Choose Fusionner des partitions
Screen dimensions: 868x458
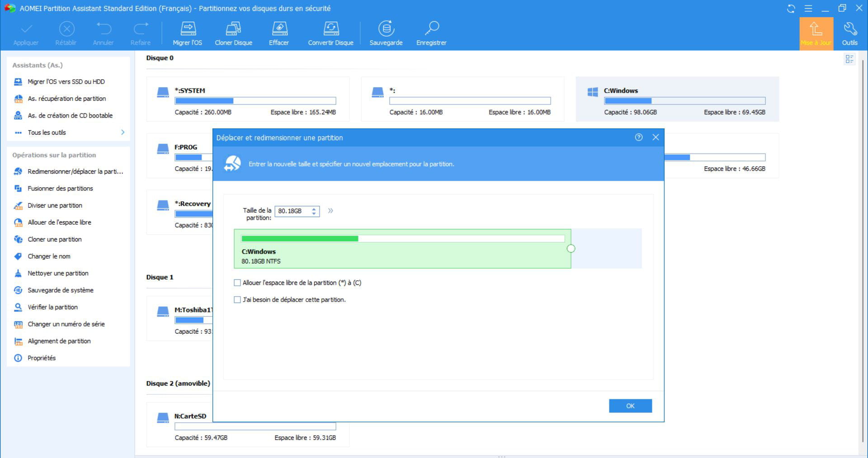[x=60, y=189]
